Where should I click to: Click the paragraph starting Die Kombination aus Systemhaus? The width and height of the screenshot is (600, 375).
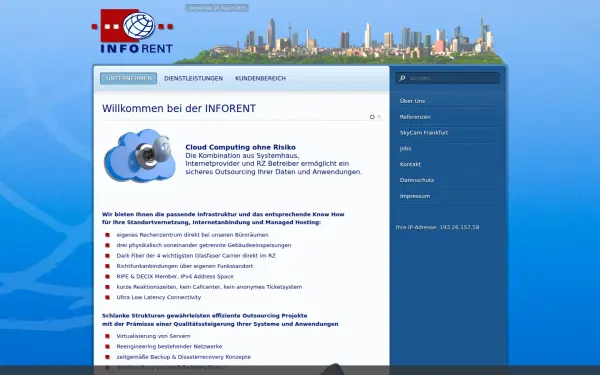[x=274, y=164]
